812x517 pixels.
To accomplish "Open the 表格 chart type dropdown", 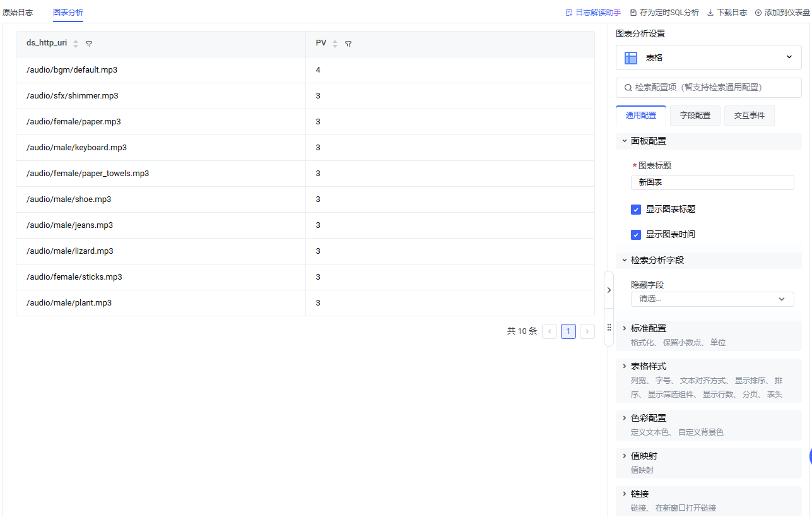I will coord(709,57).
